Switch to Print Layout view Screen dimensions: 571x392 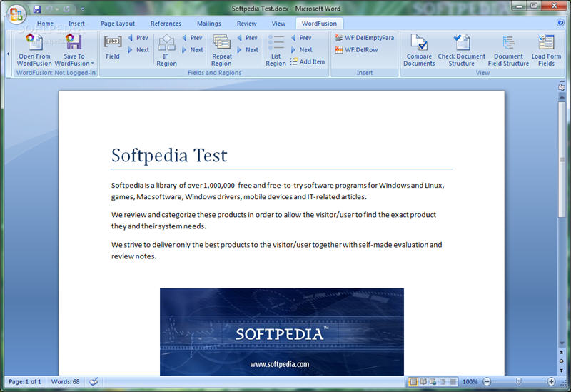(x=413, y=382)
